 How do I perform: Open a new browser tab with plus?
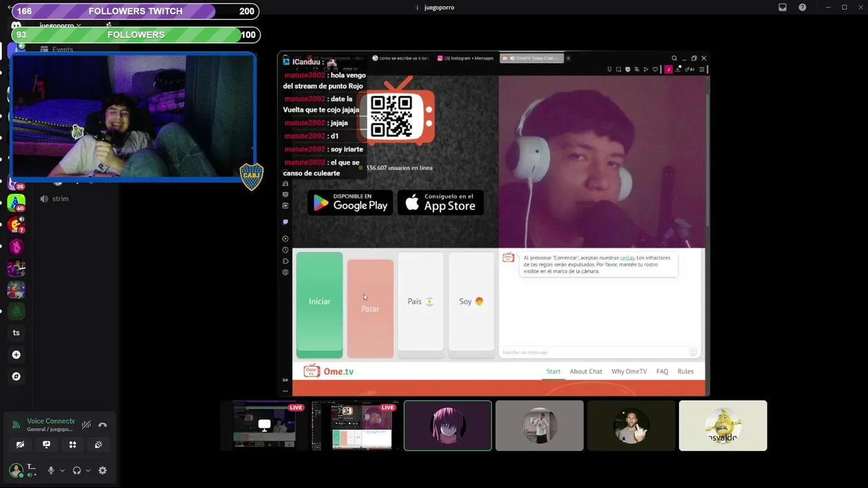click(568, 58)
